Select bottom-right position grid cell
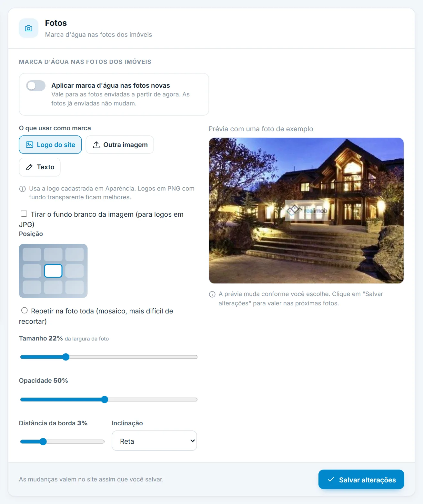This screenshot has height=504, width=423. coord(75,287)
